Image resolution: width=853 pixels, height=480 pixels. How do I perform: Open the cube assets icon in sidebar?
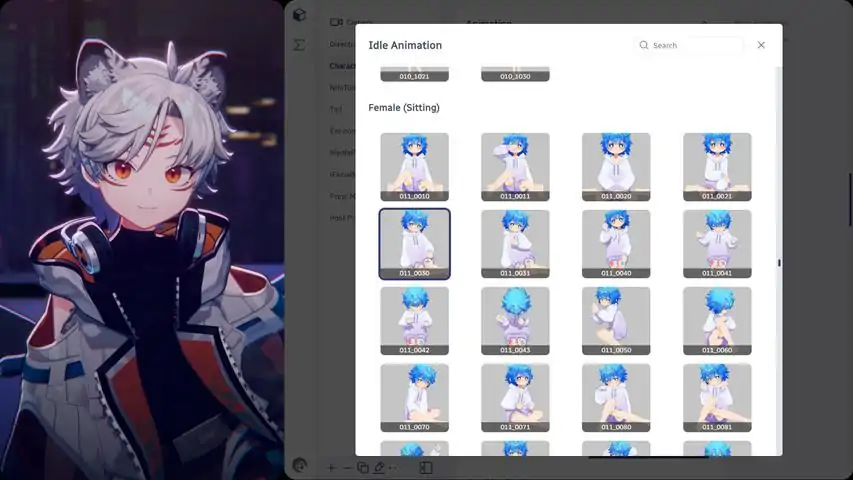tap(299, 15)
